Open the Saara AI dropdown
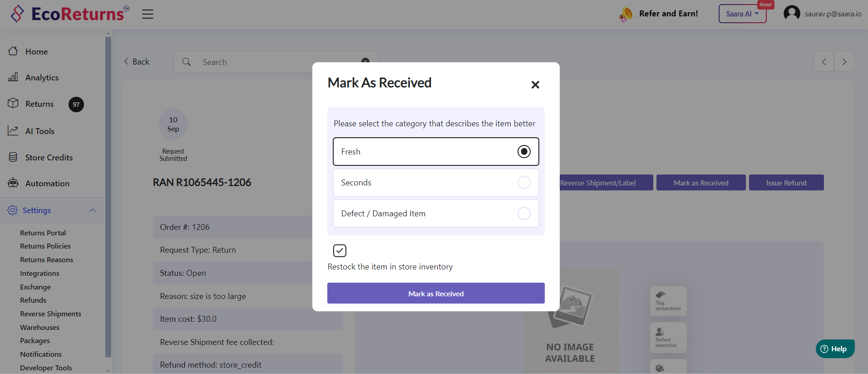The image size is (868, 374). pos(742,14)
